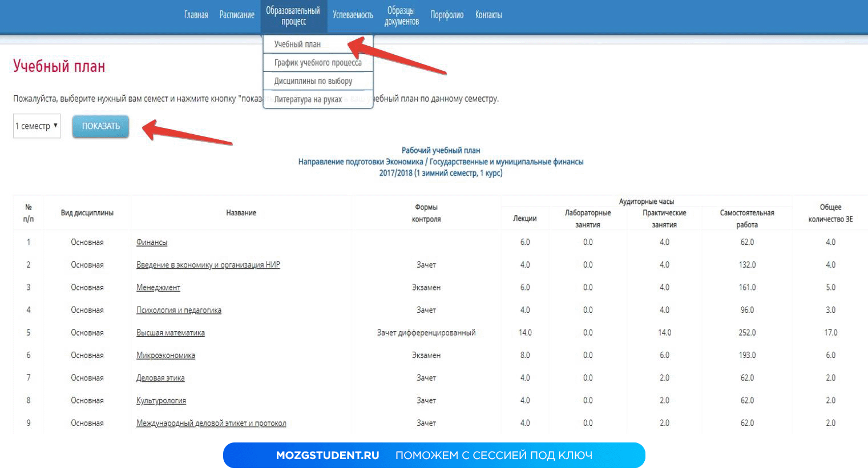Image resolution: width=868 pixels, height=471 pixels.
Task: Click the Лекции column header
Action: pos(525,219)
